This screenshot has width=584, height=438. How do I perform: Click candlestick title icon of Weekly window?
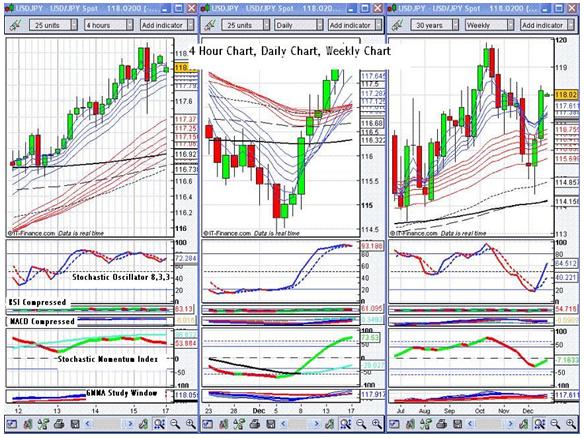tap(392, 8)
